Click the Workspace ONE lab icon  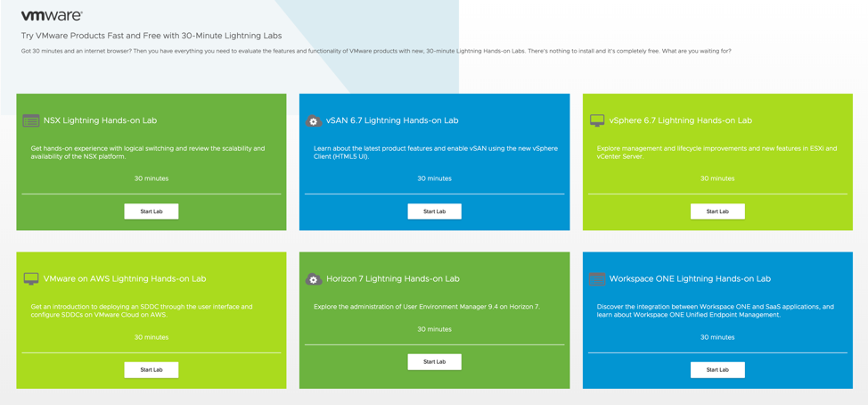tap(597, 278)
